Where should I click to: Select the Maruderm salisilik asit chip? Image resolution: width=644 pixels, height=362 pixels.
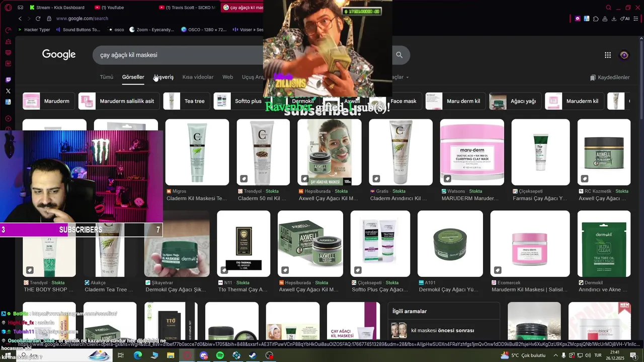pyautogui.click(x=119, y=101)
